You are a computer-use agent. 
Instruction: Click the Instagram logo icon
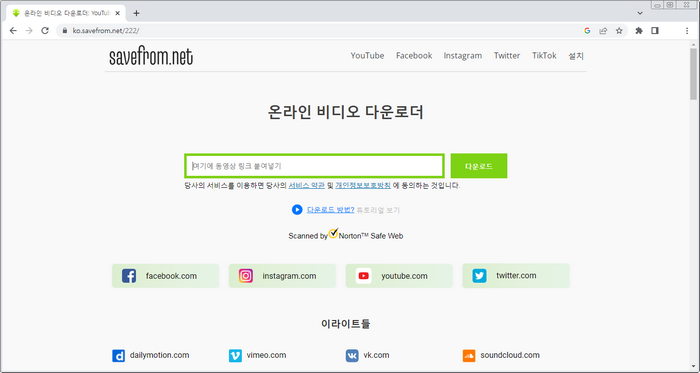pos(246,276)
